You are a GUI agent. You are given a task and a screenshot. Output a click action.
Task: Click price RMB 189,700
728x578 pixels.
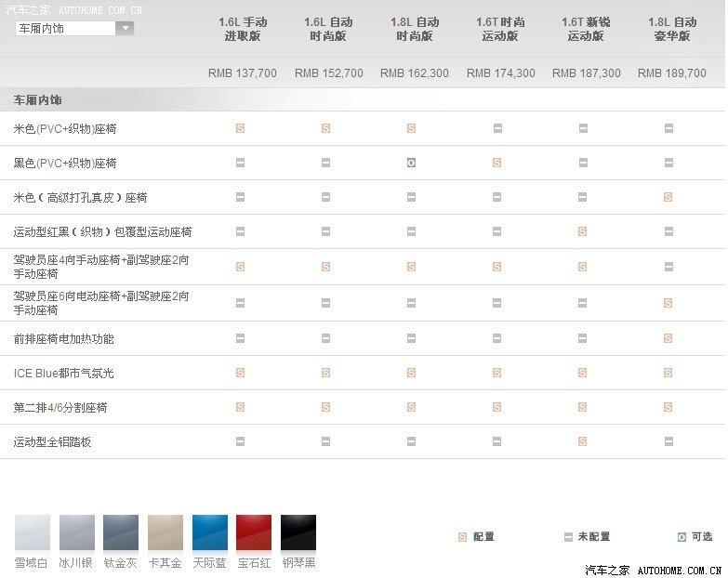point(672,73)
